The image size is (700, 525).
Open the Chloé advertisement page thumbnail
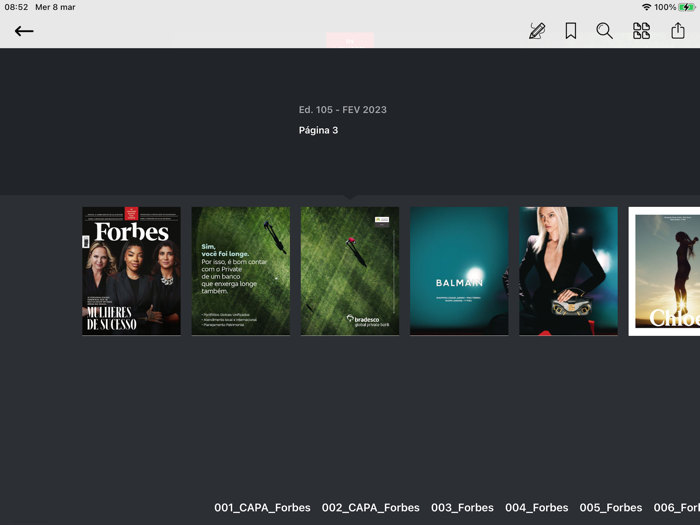tap(664, 271)
